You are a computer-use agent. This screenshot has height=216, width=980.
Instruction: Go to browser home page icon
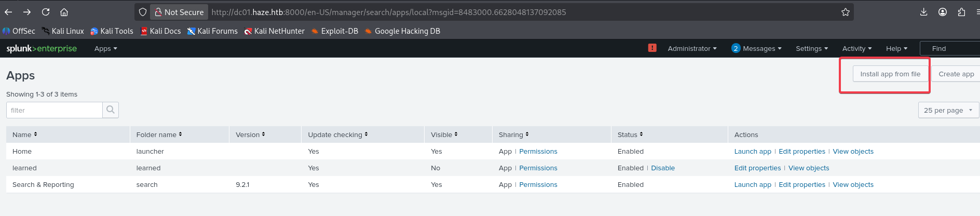(64, 12)
